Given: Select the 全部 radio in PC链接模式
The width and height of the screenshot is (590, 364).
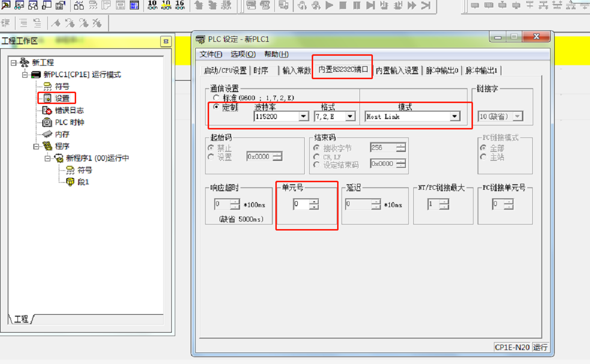Looking at the screenshot, I should coord(483,148).
